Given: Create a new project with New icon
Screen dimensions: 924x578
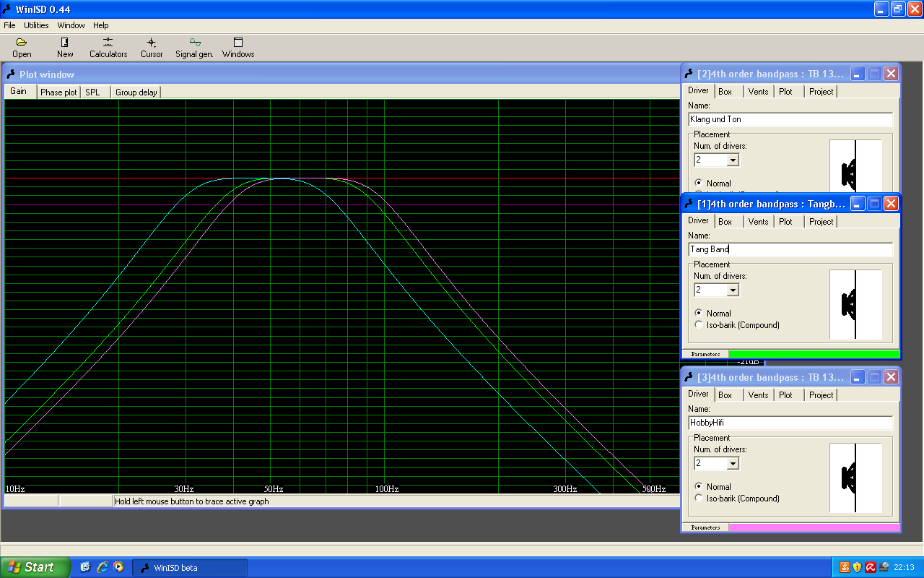Looking at the screenshot, I should [65, 48].
